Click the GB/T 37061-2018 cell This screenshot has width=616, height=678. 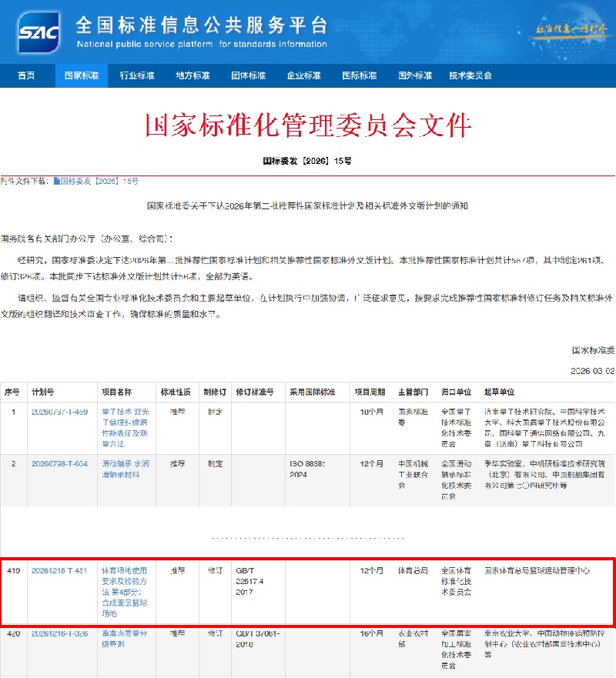point(258,639)
